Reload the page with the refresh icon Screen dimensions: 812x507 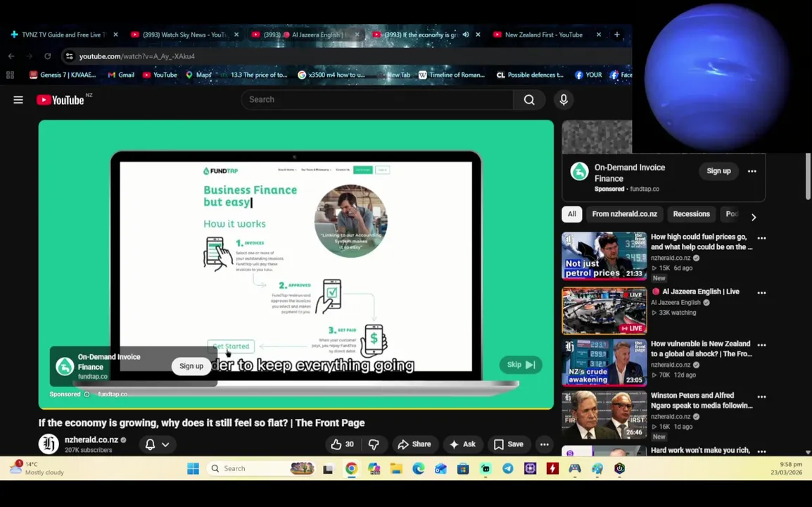point(48,56)
